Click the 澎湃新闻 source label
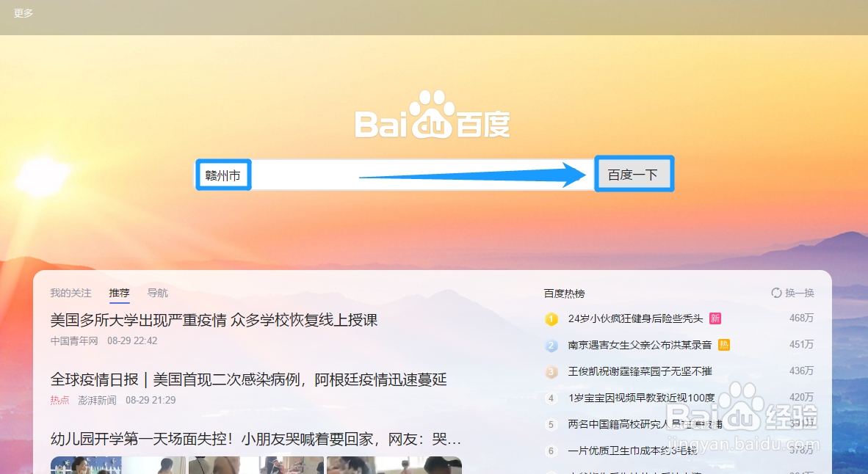The width and height of the screenshot is (868, 474). (97, 400)
